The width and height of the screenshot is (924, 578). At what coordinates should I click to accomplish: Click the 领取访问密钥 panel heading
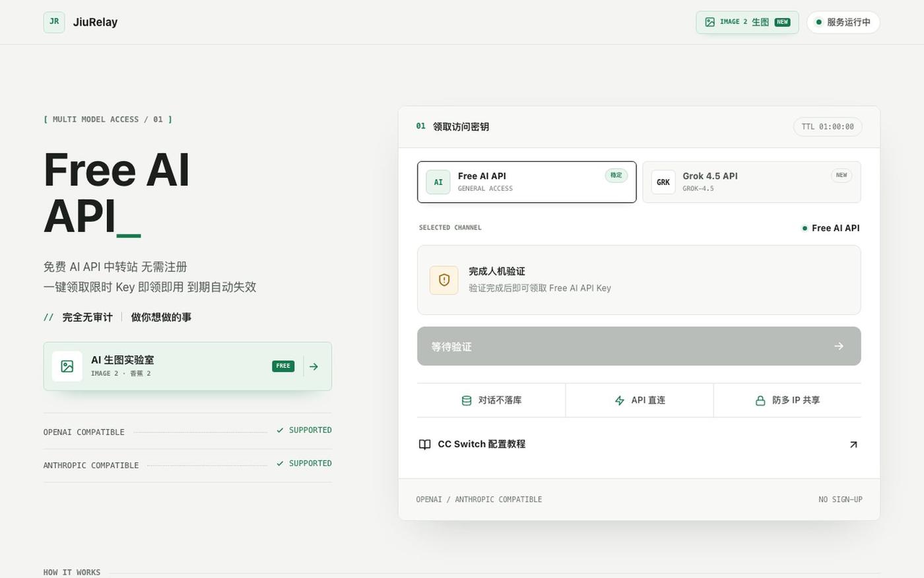coord(461,127)
